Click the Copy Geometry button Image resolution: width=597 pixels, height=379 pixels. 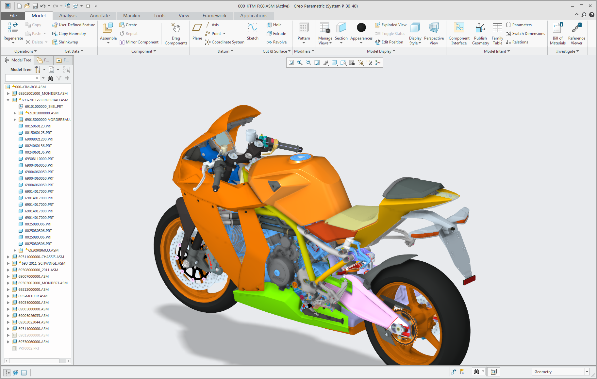(69, 34)
